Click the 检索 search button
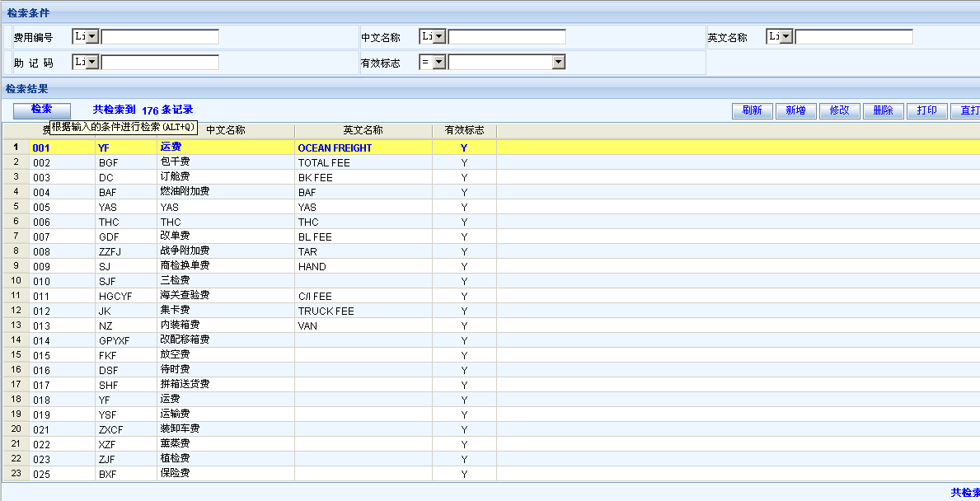The image size is (980, 501). [x=41, y=110]
